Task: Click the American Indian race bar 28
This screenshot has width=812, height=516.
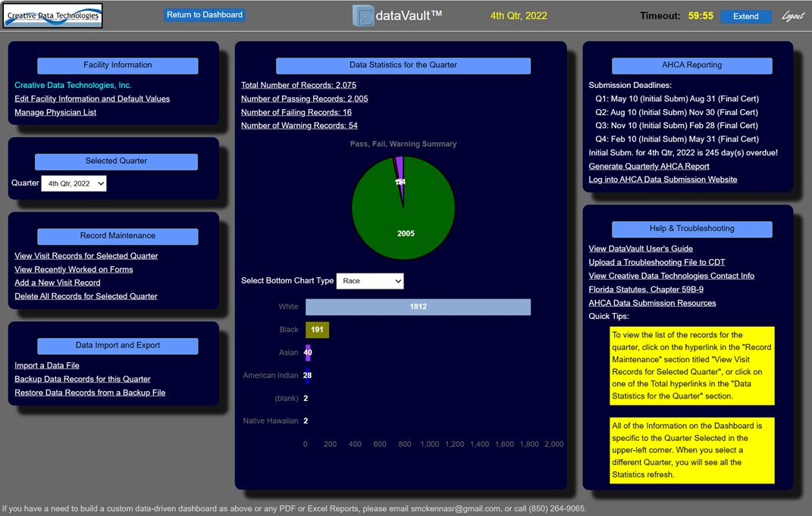Action: [x=307, y=375]
